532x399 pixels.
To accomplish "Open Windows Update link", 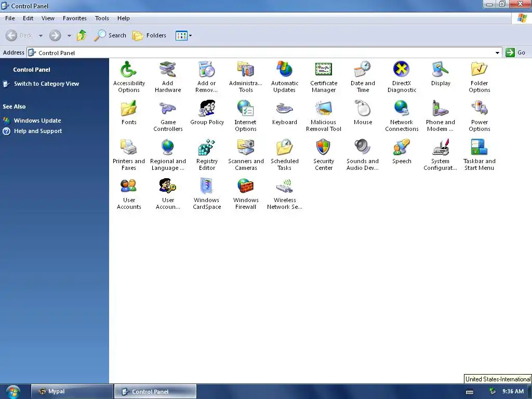I will (37, 121).
